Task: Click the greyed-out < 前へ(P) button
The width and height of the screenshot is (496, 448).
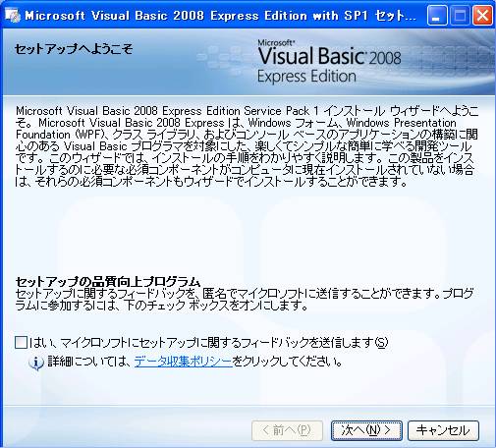Action: [x=287, y=430]
